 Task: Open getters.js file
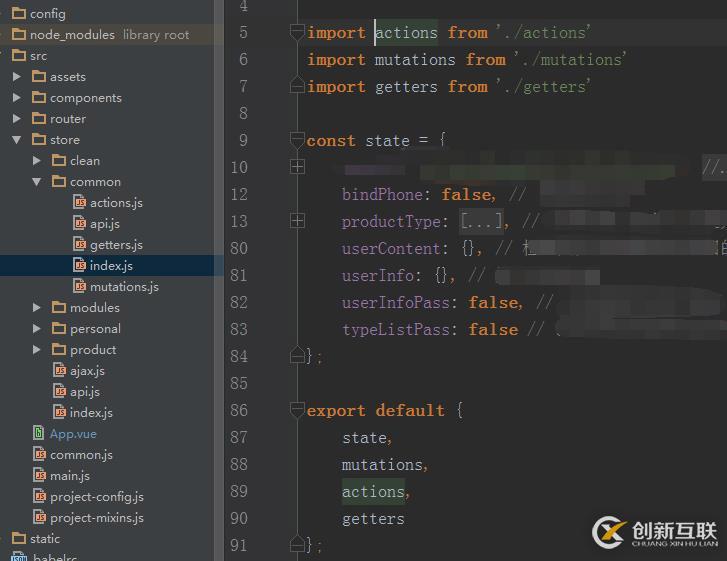[116, 245]
